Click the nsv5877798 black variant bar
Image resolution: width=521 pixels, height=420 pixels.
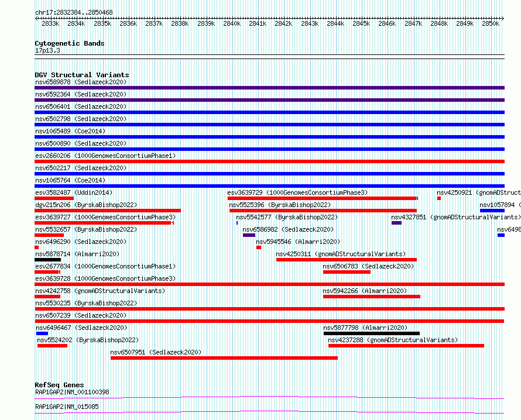(x=372, y=333)
